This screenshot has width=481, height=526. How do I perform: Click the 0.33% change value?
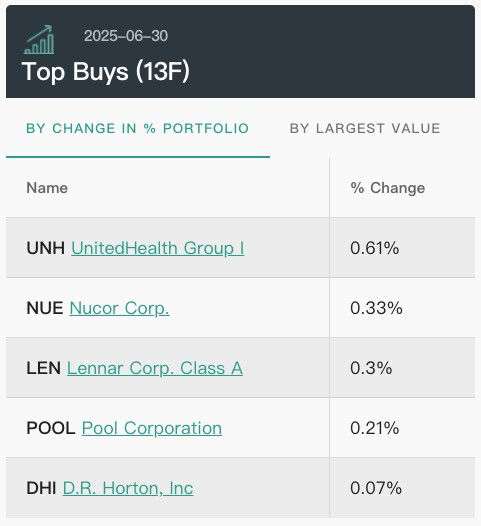(376, 308)
